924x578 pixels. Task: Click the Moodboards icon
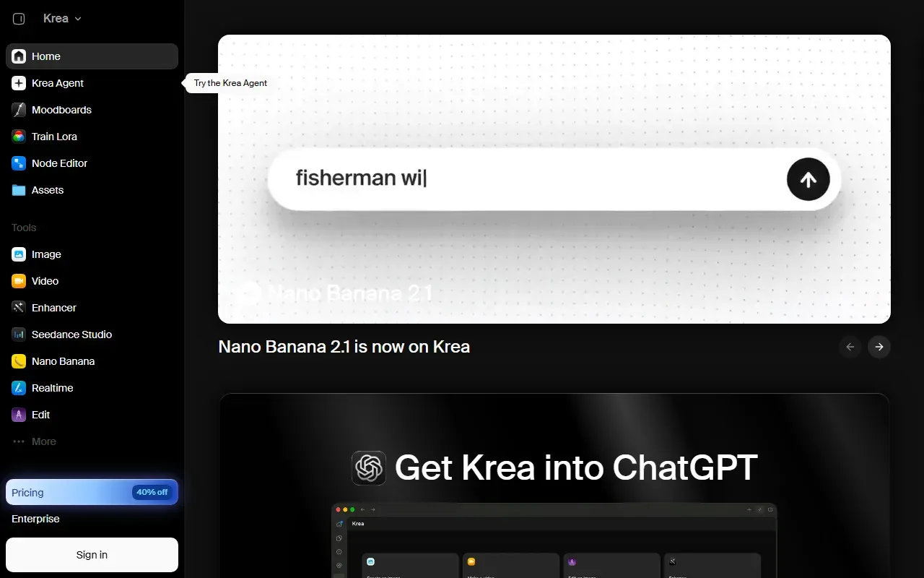point(19,110)
